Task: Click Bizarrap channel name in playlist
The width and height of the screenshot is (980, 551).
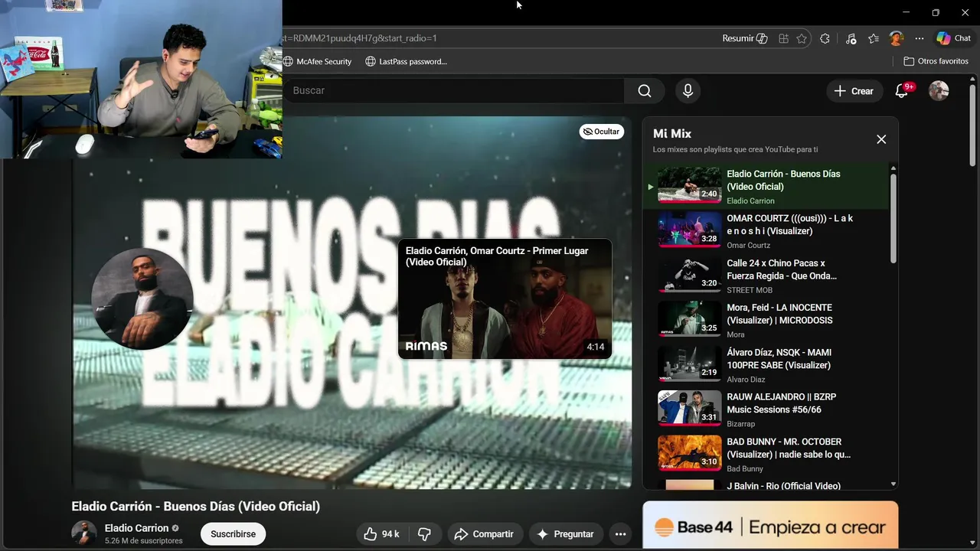Action: point(741,424)
